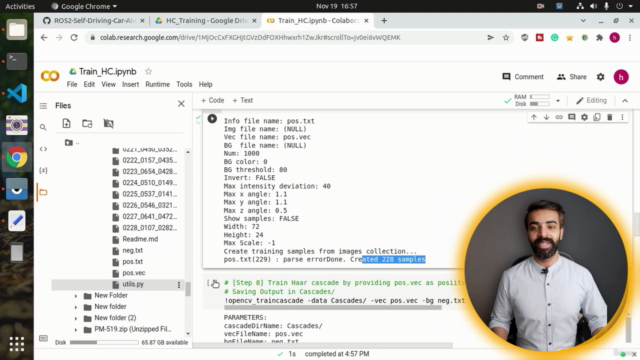The height and width of the screenshot is (360, 640).
Task: Switch to HC_Training Google Drive tab
Action: 206,20
